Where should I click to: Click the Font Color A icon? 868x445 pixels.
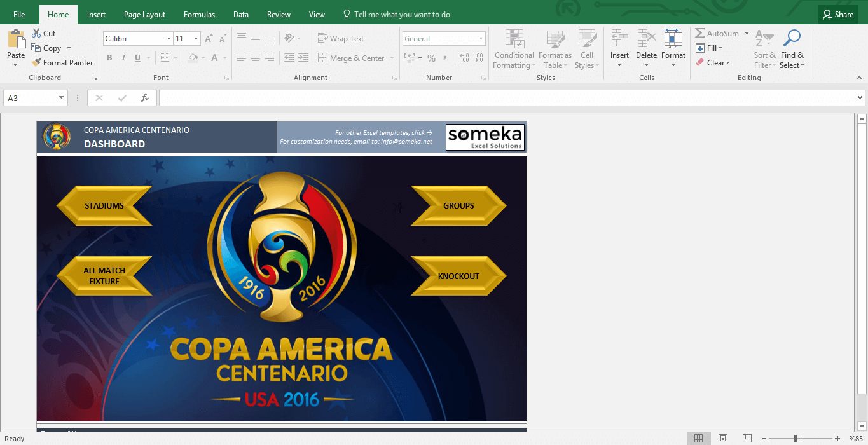click(x=215, y=58)
